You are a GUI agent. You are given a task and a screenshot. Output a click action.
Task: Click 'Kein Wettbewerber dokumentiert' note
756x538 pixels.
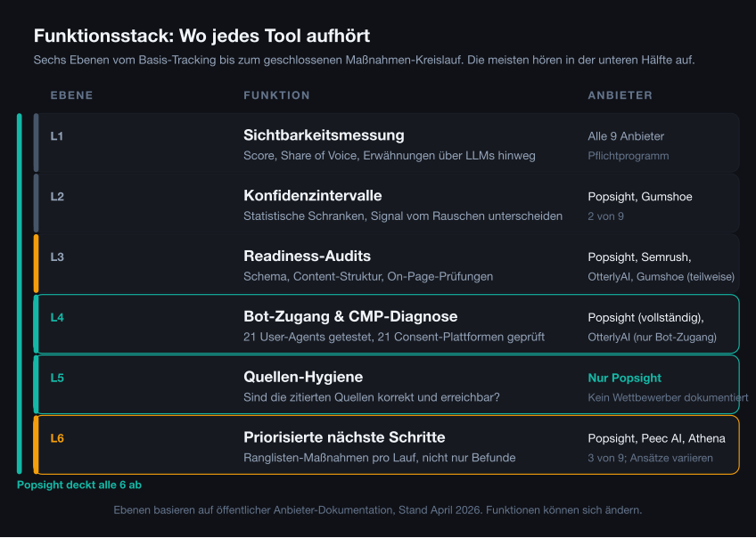(x=668, y=398)
